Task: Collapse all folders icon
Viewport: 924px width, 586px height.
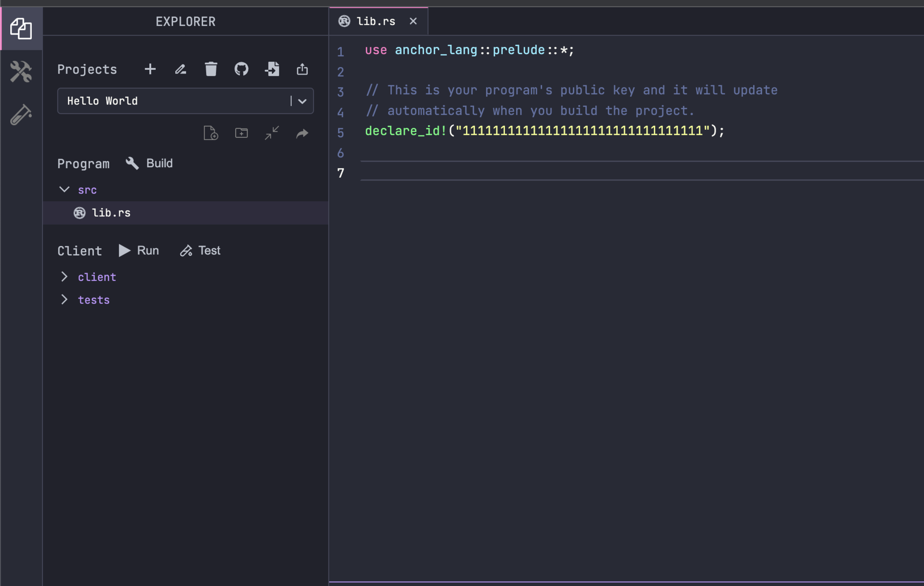Action: pyautogui.click(x=272, y=133)
